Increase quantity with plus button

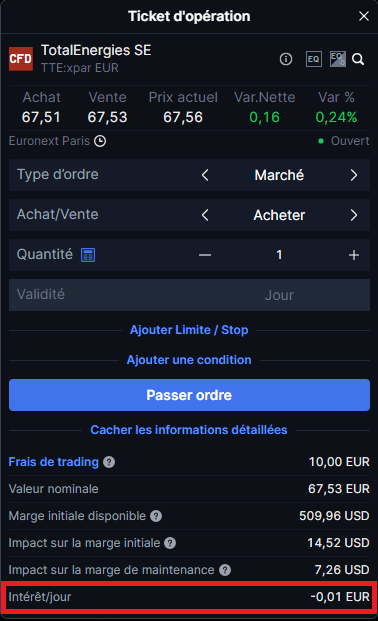[354, 255]
